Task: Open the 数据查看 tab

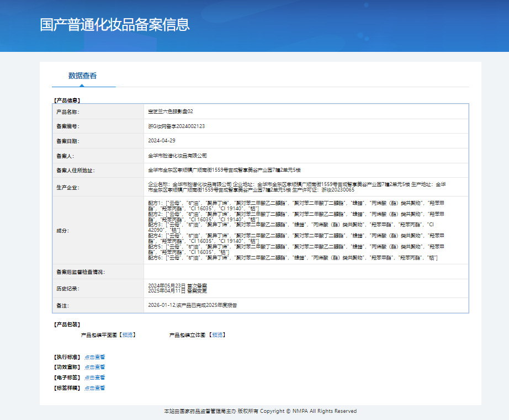Action: tap(82, 76)
